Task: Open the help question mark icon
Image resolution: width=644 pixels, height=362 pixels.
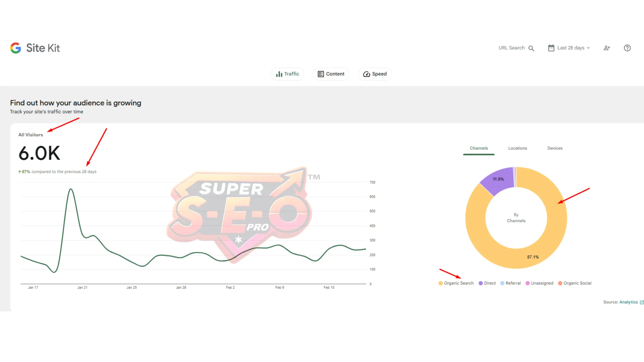Action: [x=627, y=48]
